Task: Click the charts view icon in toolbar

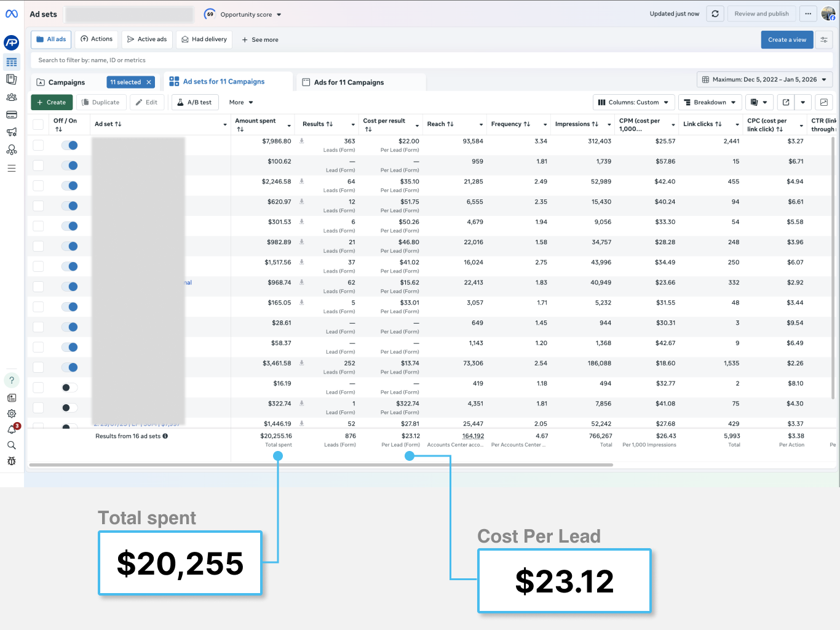Action: click(x=824, y=102)
